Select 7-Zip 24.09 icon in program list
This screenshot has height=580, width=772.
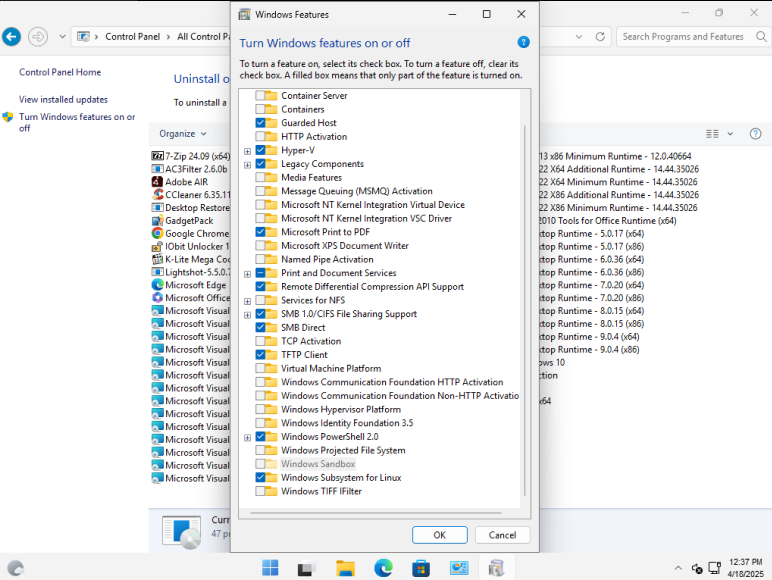(x=158, y=156)
